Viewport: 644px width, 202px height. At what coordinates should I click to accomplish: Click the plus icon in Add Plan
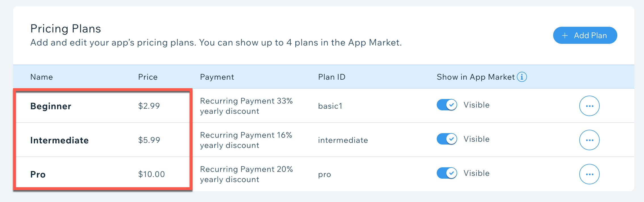(565, 36)
